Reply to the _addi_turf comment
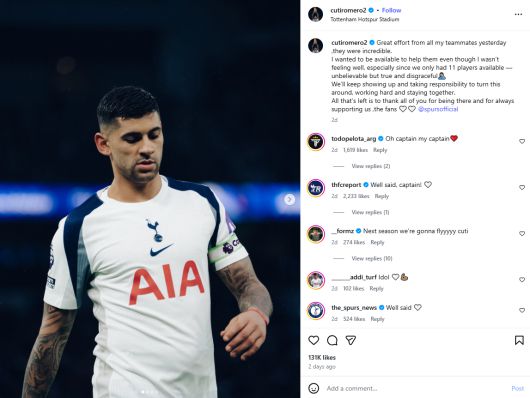This screenshot has width=530, height=398. point(376,288)
